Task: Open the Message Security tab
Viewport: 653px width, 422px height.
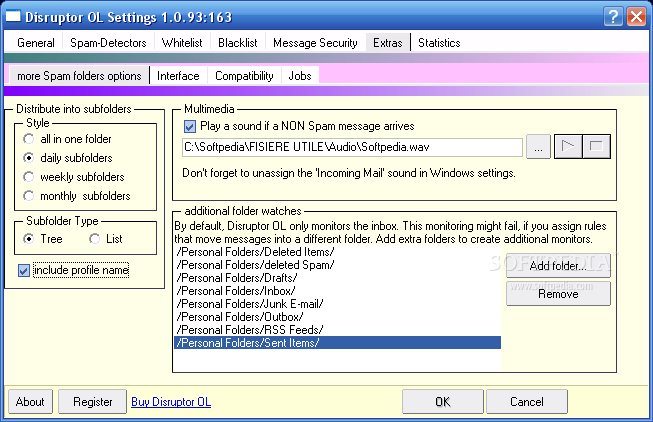Action: [x=315, y=43]
